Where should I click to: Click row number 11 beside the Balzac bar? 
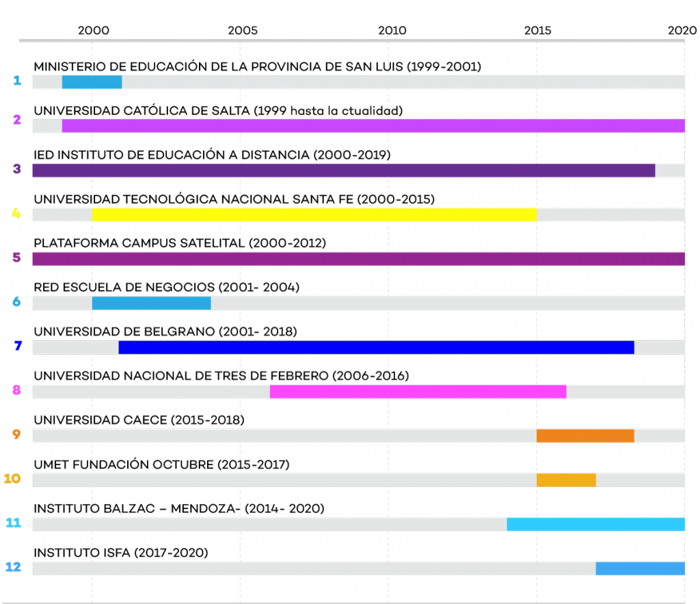coord(14,523)
